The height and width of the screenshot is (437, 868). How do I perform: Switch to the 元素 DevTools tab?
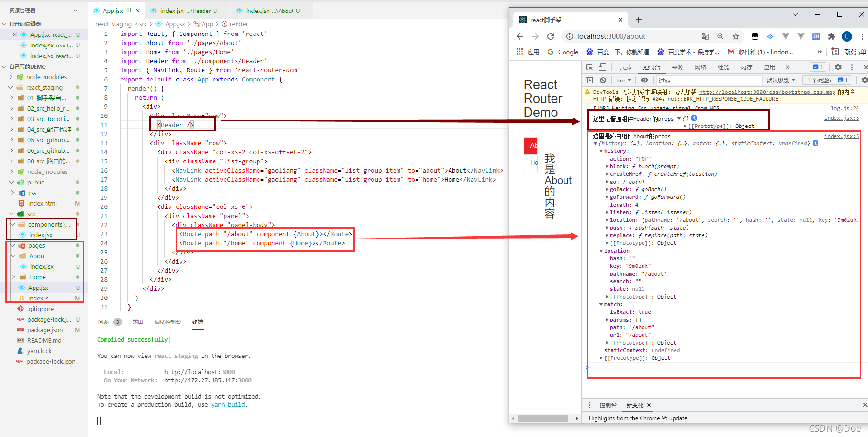[x=625, y=67]
